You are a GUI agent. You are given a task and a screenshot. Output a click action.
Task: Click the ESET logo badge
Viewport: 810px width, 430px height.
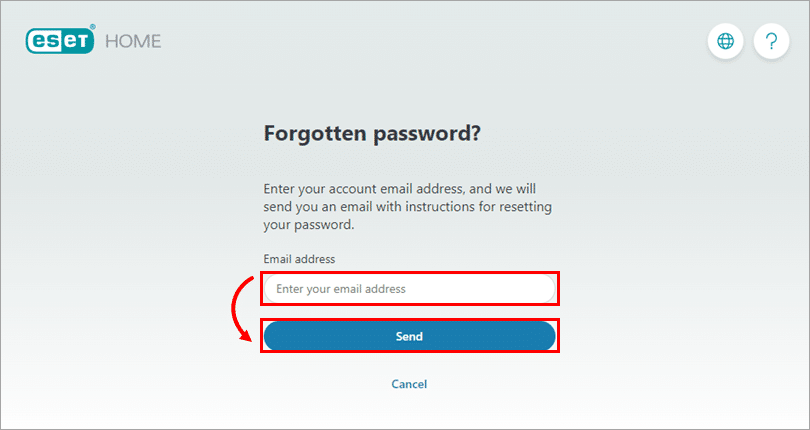[60, 41]
